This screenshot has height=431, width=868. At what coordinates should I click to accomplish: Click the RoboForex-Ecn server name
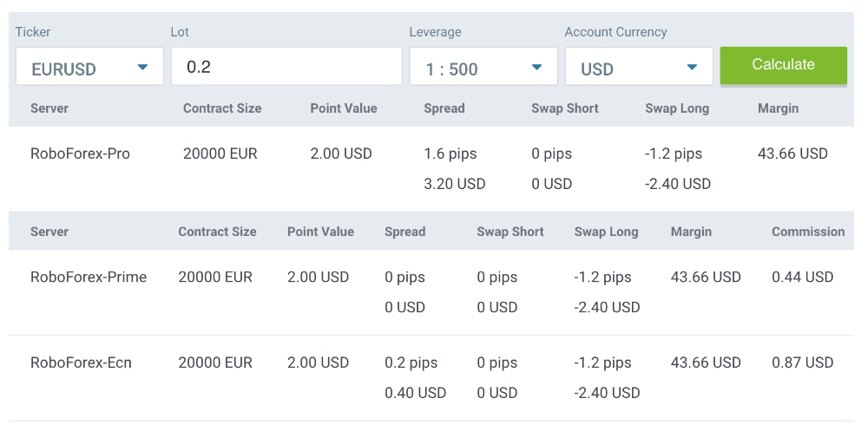coord(81,363)
